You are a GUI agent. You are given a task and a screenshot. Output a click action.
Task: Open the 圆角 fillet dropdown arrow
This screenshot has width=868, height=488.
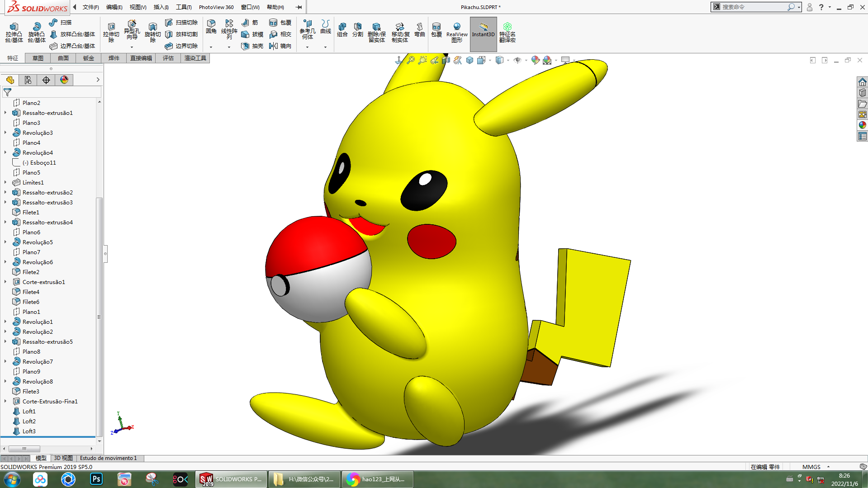[211, 47]
